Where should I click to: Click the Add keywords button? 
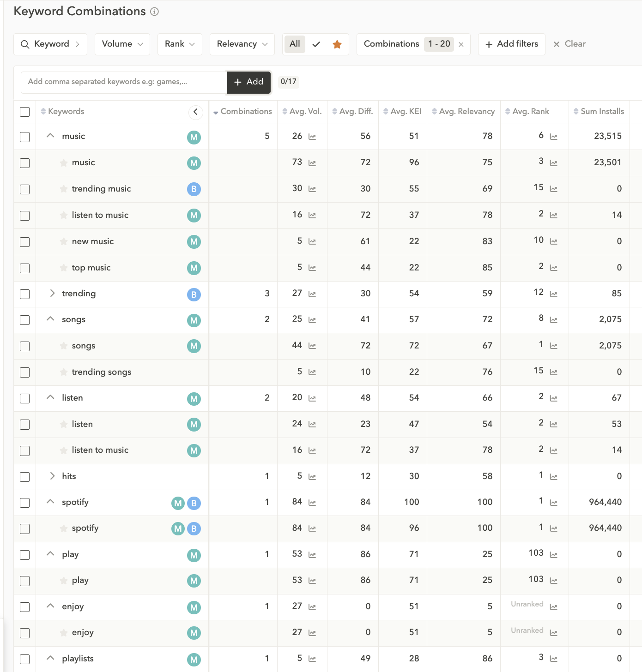(x=249, y=82)
